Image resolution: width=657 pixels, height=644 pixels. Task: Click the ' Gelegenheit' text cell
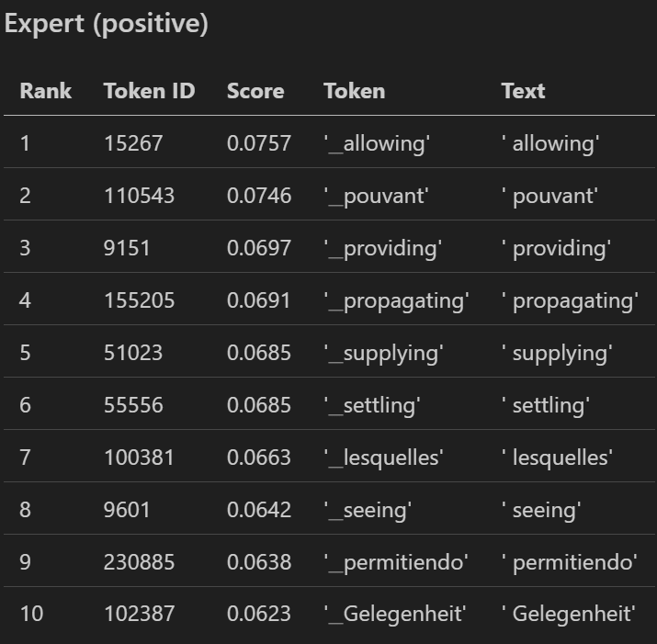click(568, 614)
